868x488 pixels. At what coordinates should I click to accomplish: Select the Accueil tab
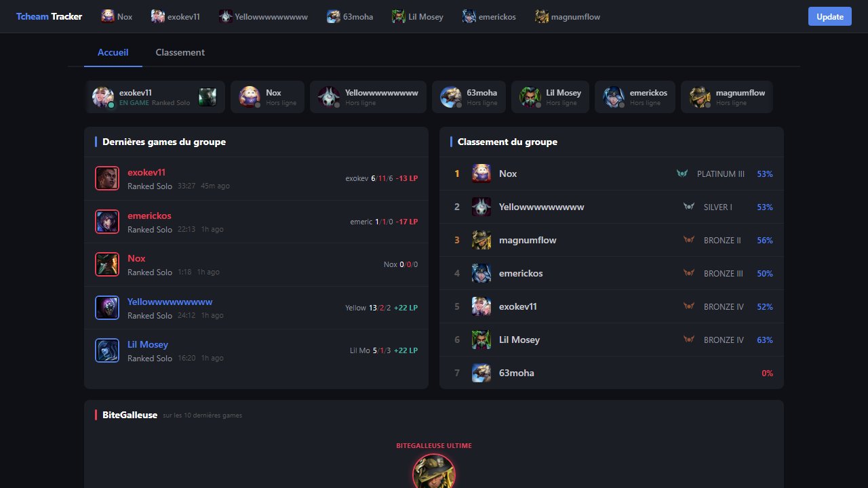coord(113,52)
